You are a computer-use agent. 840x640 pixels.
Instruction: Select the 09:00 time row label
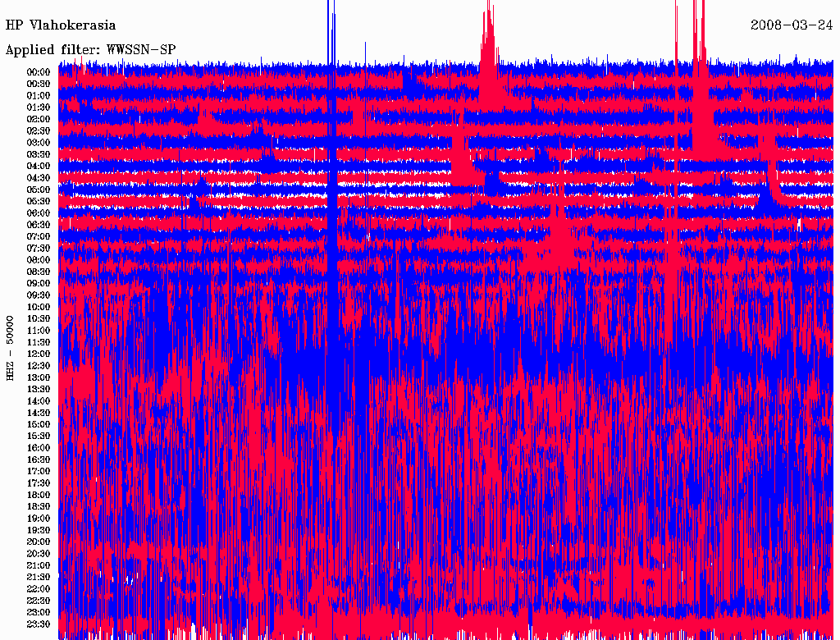pos(39,284)
